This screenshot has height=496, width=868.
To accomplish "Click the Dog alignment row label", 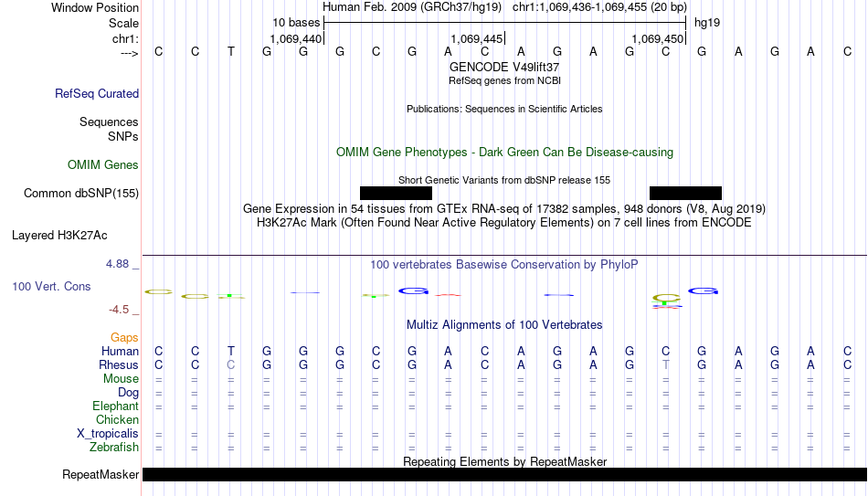I will (129, 393).
